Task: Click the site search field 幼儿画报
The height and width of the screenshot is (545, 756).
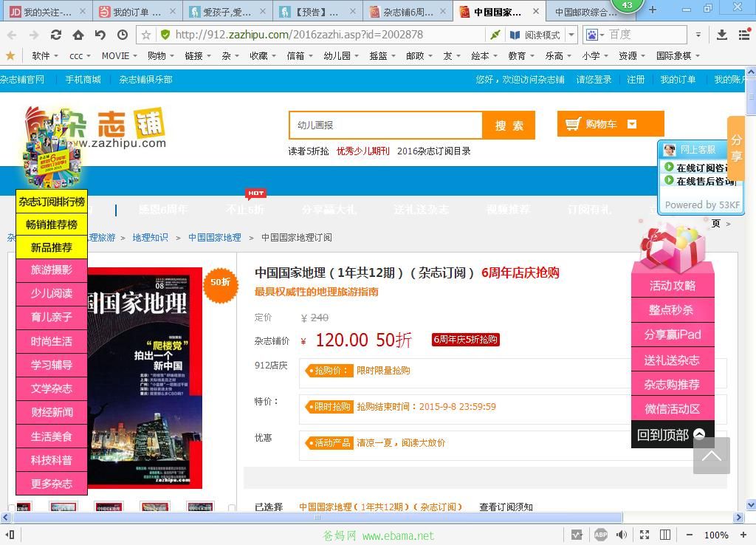Action: [385, 126]
